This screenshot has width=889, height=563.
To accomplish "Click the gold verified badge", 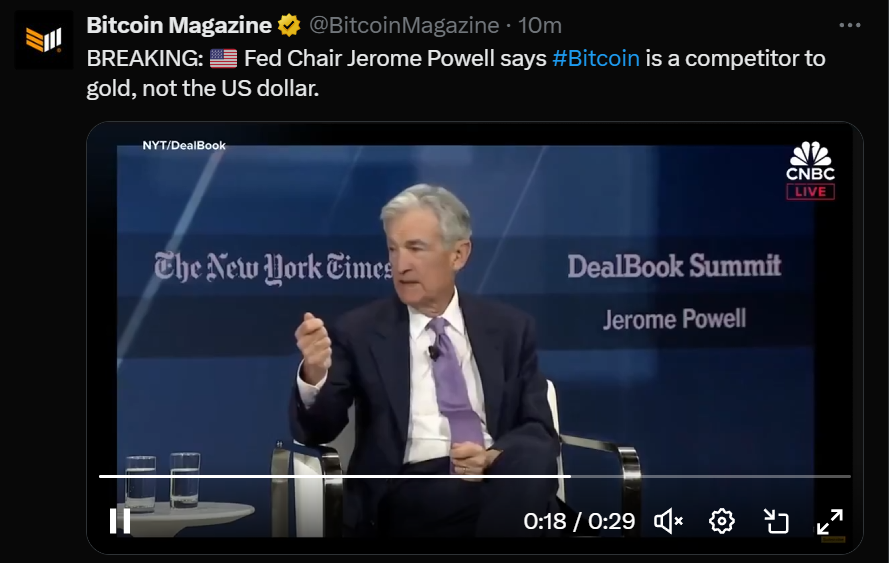I will tap(289, 26).
